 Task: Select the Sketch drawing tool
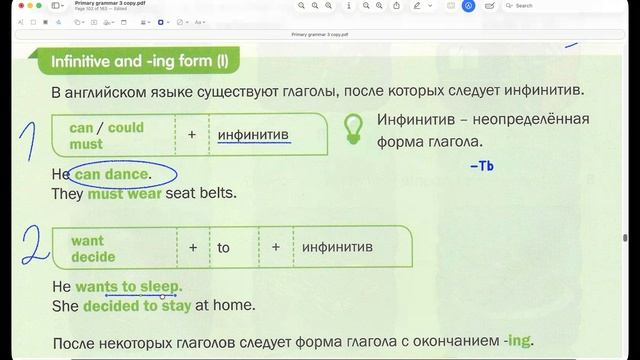pos(58,22)
